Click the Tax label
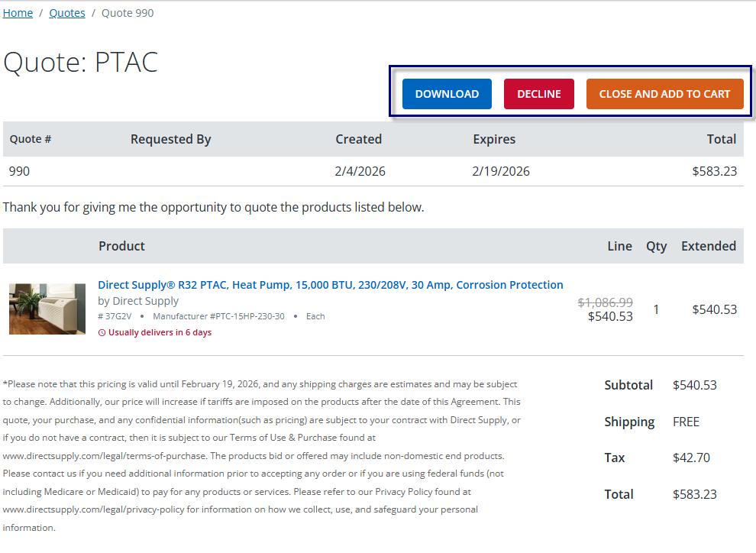The height and width of the screenshot is (553, 756). (x=615, y=458)
